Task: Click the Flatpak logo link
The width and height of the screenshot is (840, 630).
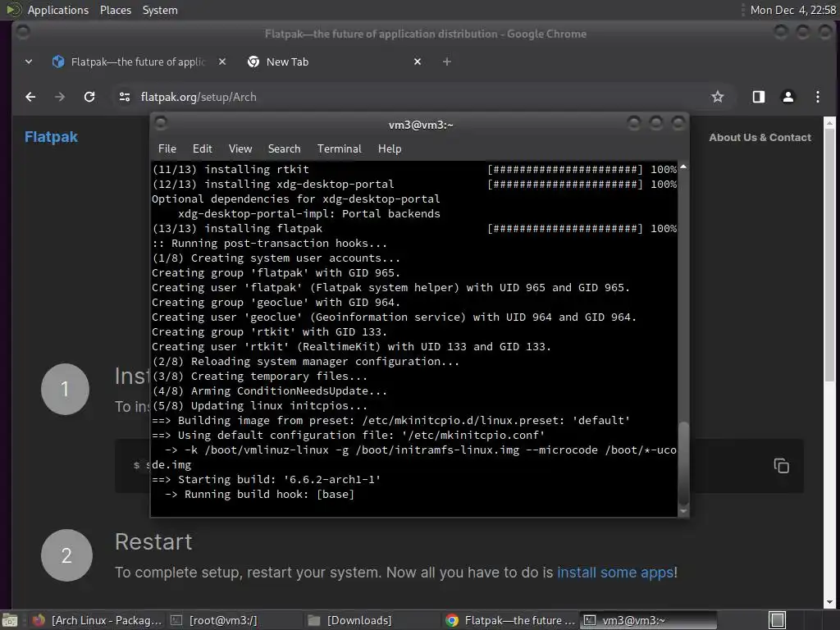Action: click(x=52, y=137)
